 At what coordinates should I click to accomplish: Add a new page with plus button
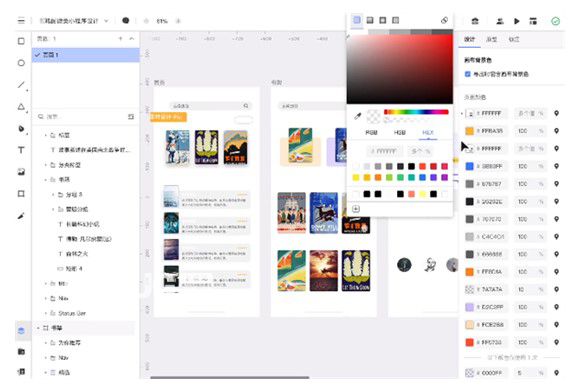click(120, 39)
